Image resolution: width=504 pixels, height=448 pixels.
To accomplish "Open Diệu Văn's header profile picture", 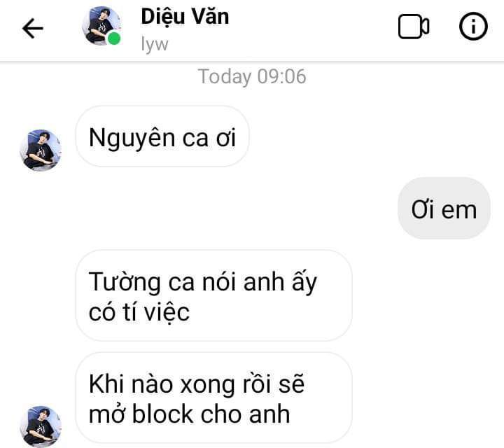I will [101, 26].
